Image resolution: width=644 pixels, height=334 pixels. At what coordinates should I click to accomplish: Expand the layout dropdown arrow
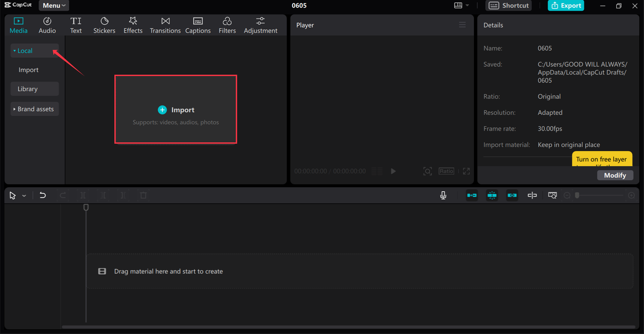tap(467, 6)
